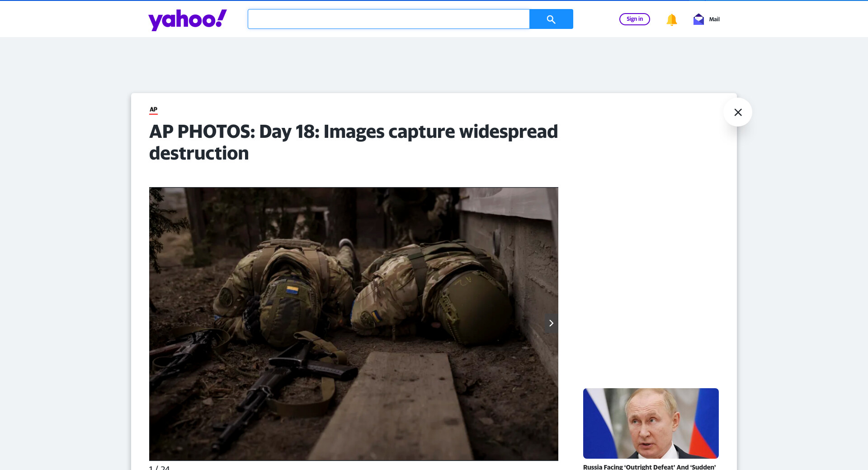868x470 pixels.
Task: Open the 'Russia Facing Outright Defeat' headline link
Action: tap(649, 467)
